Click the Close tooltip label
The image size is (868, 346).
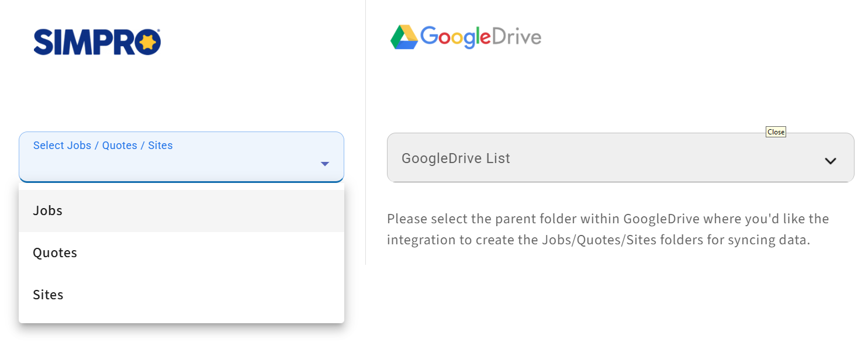(x=776, y=132)
